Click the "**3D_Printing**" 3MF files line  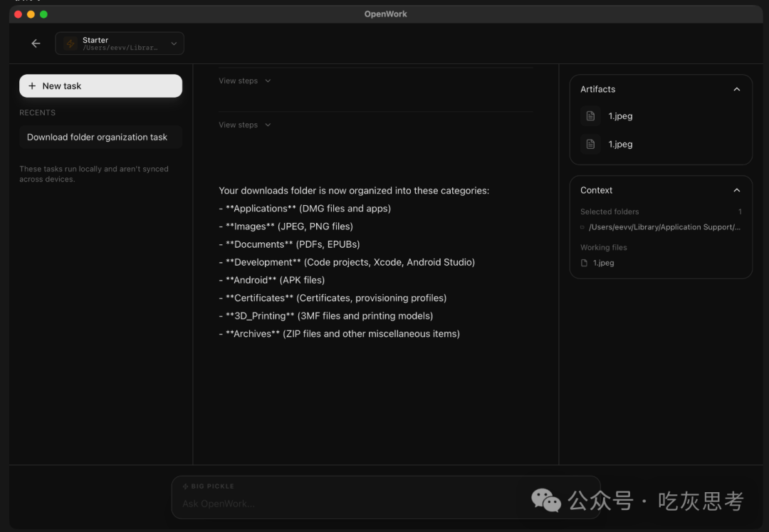[325, 315]
